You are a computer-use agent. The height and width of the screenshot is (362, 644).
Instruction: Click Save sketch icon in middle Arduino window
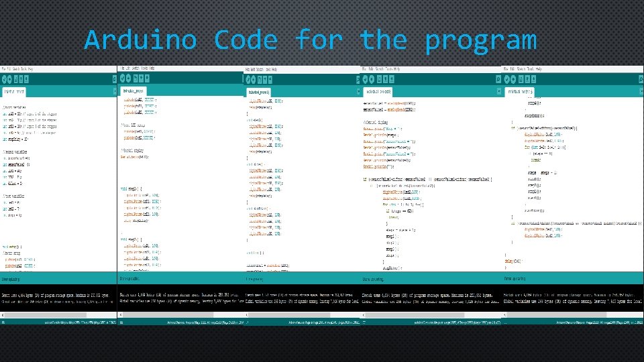coord(270,80)
